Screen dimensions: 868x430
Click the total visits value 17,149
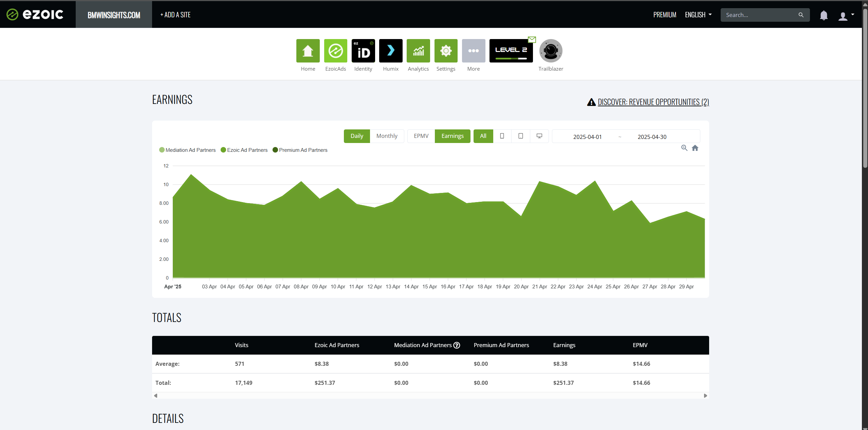click(x=243, y=383)
